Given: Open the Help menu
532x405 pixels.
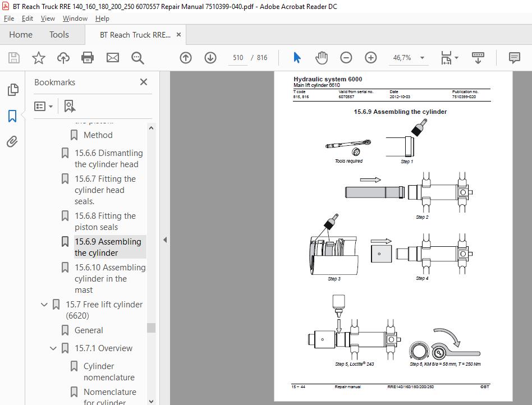Looking at the screenshot, I should pyautogui.click(x=102, y=19).
